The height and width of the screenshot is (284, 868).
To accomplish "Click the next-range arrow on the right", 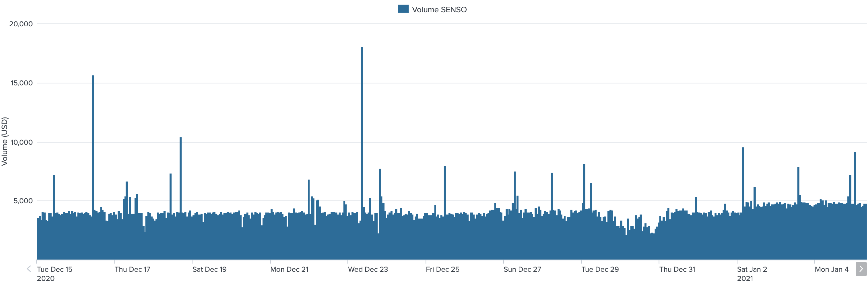I will coord(861,269).
